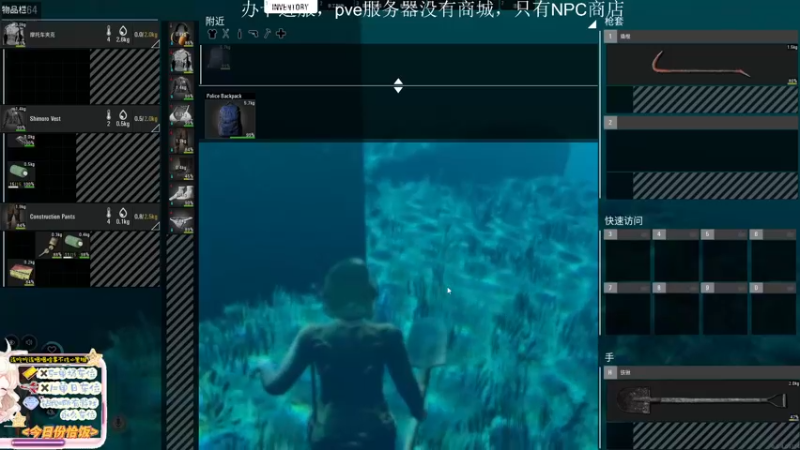Click the equipped dark vest slot icon

click(181, 87)
